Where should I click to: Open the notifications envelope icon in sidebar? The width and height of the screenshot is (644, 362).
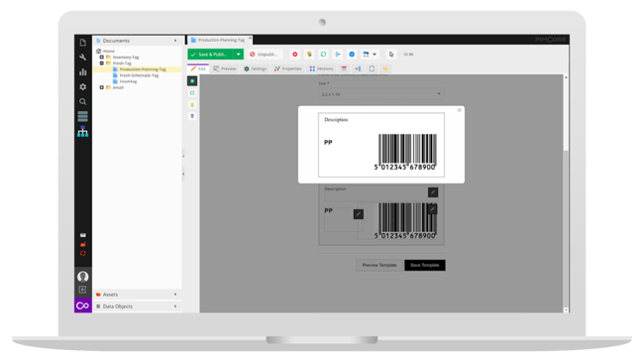[83, 235]
